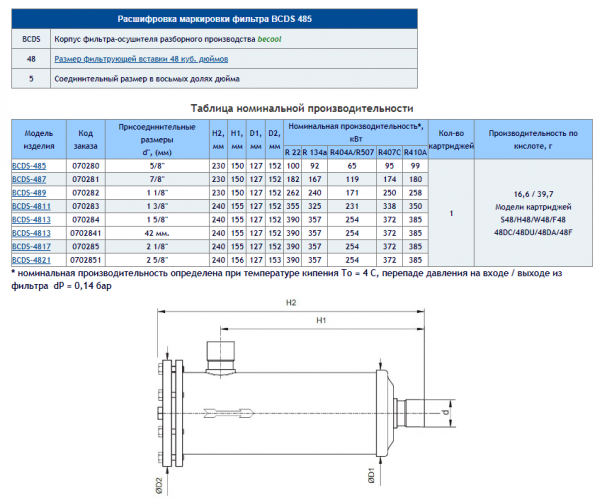Image resolution: width=602 pixels, height=500 pixels.
Task: Click the Модель изделия column header
Action: tap(39, 139)
